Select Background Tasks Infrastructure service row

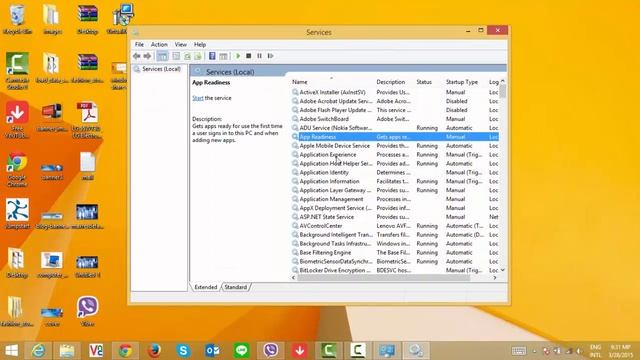pos(395,244)
